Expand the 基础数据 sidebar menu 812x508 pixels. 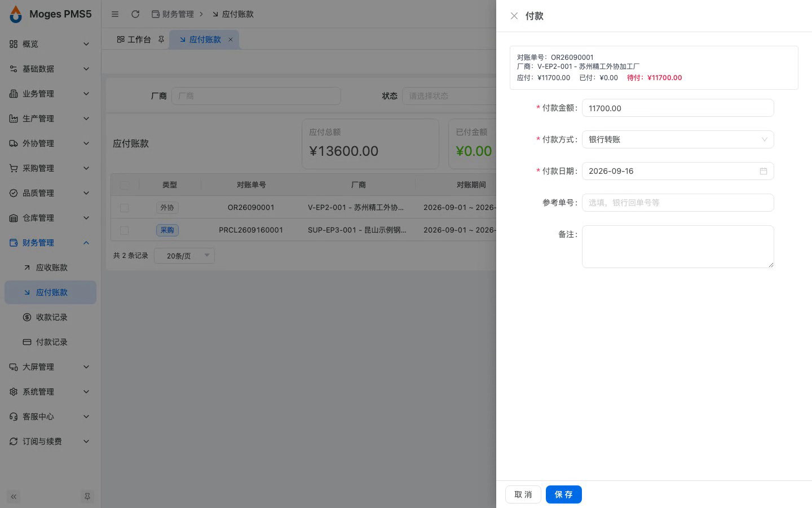tap(50, 69)
